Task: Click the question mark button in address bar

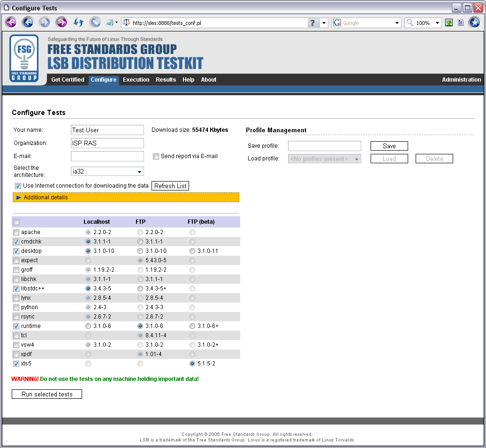Action: (313, 23)
